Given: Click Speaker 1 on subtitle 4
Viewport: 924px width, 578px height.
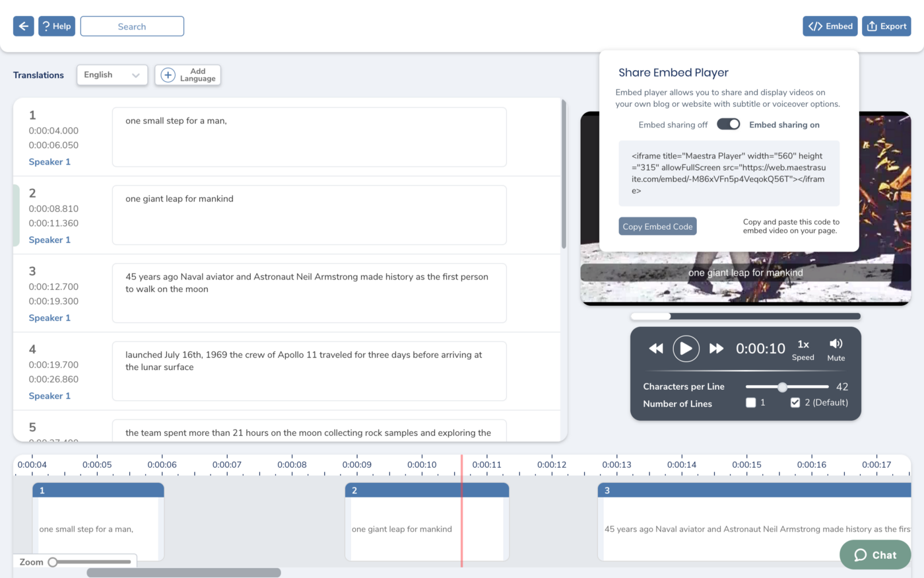Looking at the screenshot, I should tap(49, 396).
